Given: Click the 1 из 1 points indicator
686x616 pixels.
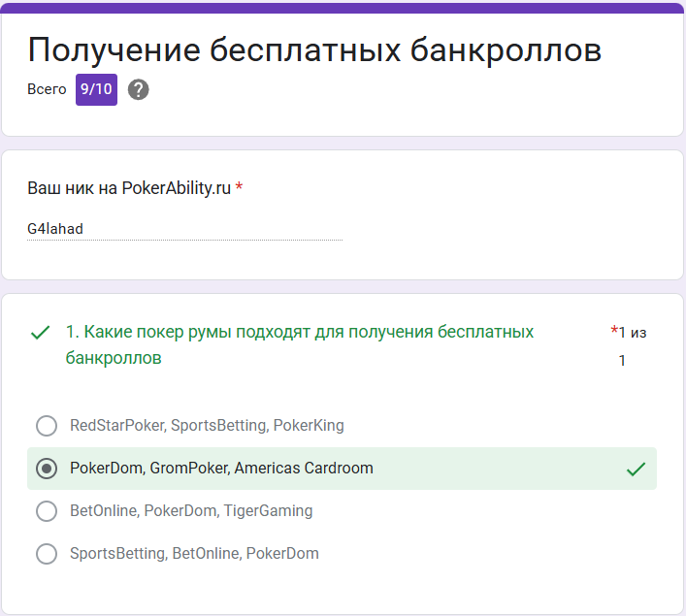Looking at the screenshot, I should coord(633,346).
